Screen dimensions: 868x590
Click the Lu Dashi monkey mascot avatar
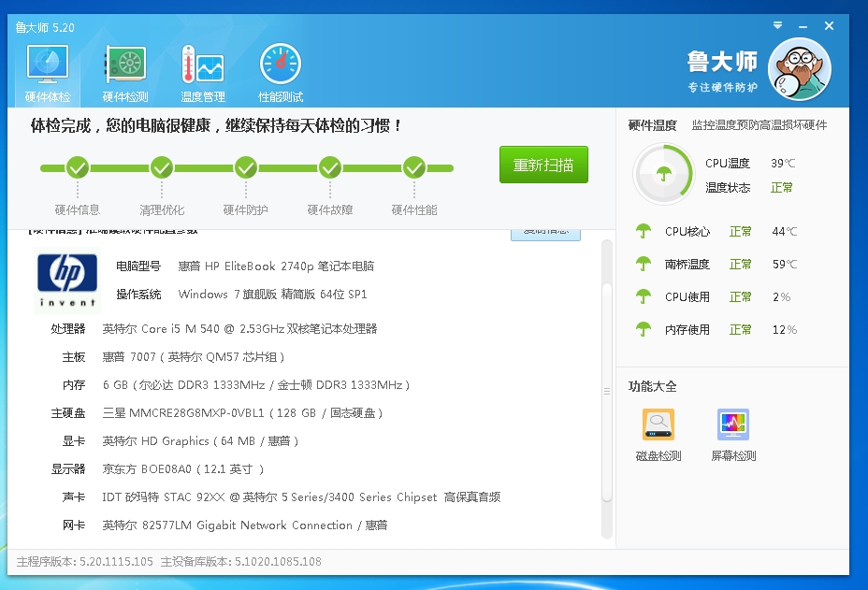(800, 69)
